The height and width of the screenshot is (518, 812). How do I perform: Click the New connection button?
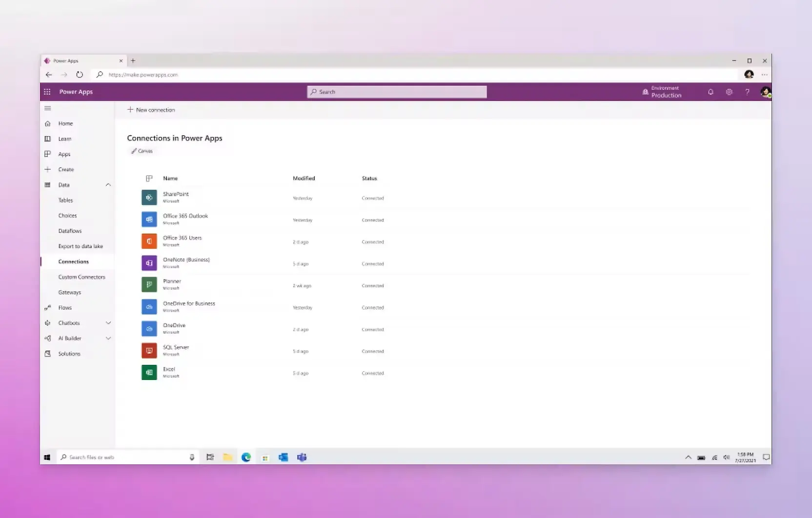[x=151, y=110]
